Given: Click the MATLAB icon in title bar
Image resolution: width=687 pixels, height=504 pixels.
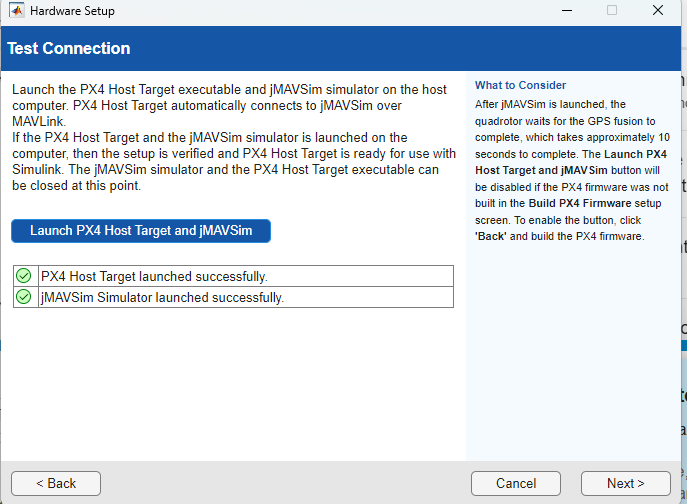Looking at the screenshot, I should click(x=17, y=11).
